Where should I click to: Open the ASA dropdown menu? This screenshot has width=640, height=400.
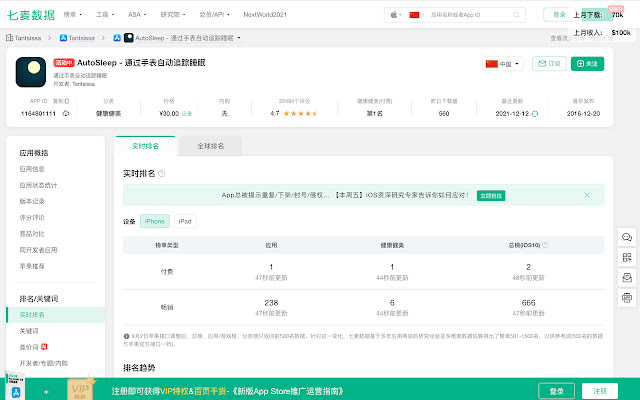(x=137, y=15)
